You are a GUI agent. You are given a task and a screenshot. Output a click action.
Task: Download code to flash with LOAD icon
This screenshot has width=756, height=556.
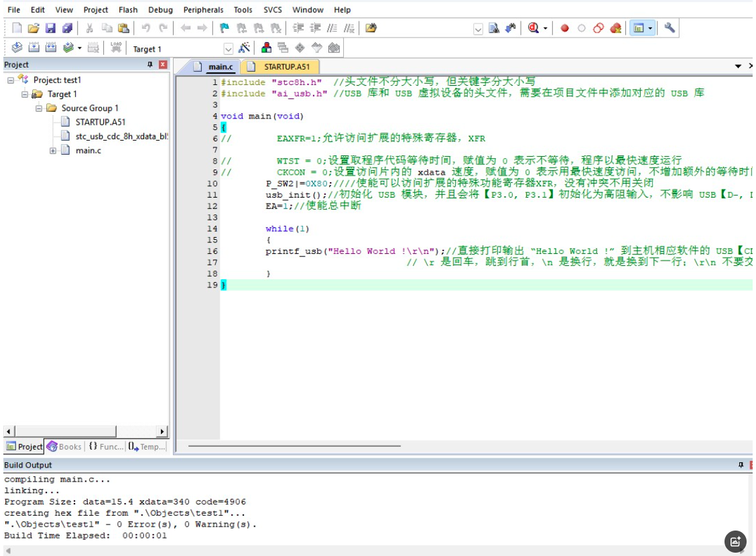coord(116,48)
